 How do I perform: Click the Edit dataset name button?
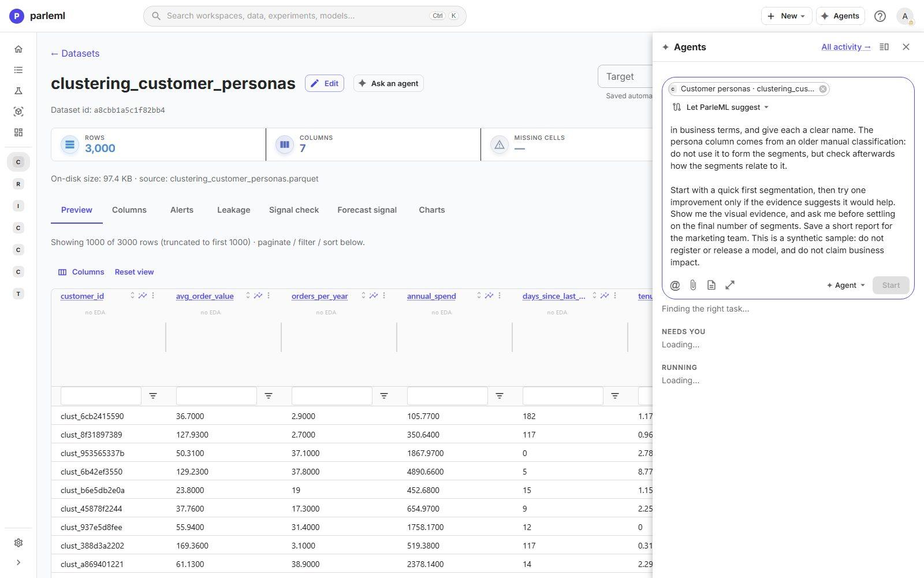[x=325, y=83]
